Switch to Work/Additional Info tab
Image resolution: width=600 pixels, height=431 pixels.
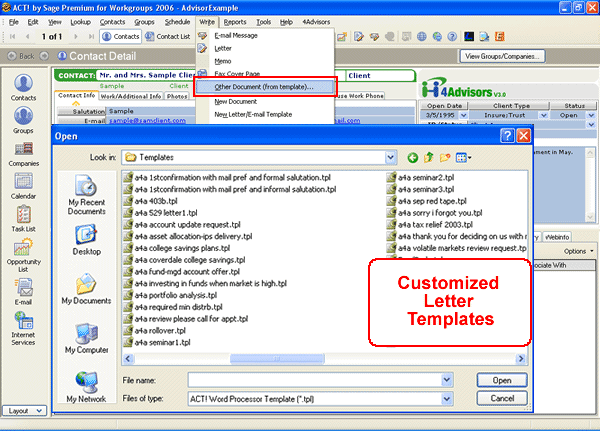131,96
